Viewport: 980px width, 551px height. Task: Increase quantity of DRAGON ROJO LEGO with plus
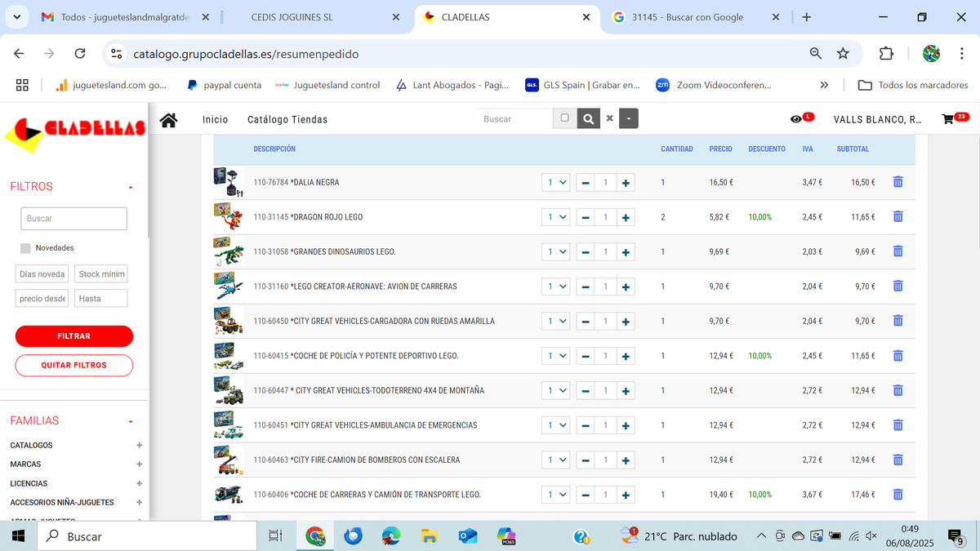(626, 217)
